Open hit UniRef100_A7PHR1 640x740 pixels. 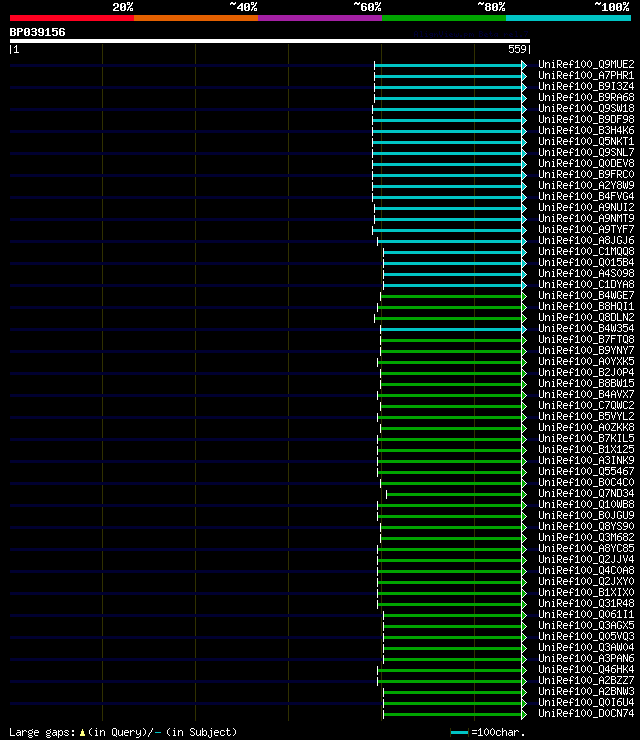(586, 75)
